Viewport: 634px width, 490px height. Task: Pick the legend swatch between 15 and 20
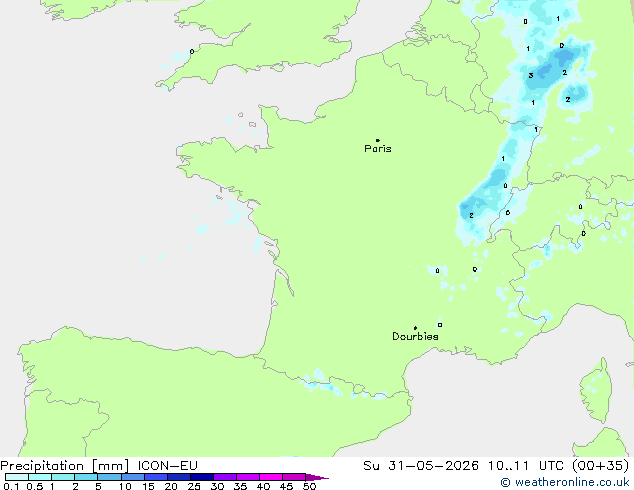click(156, 477)
